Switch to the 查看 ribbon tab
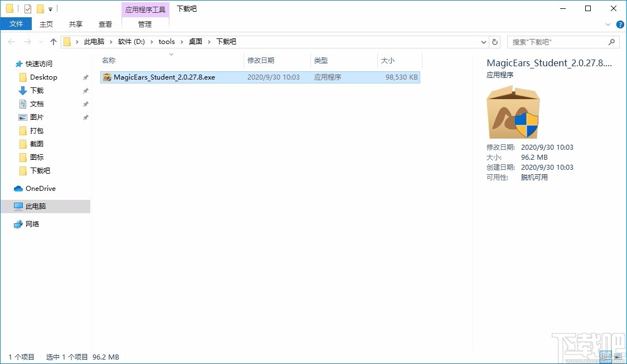Viewport: 627px width, 364px height. (x=105, y=24)
